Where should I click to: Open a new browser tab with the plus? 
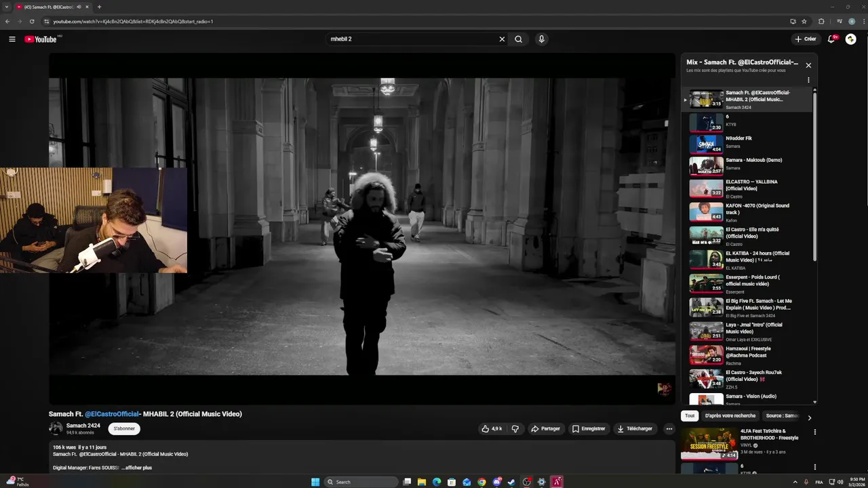tap(99, 7)
